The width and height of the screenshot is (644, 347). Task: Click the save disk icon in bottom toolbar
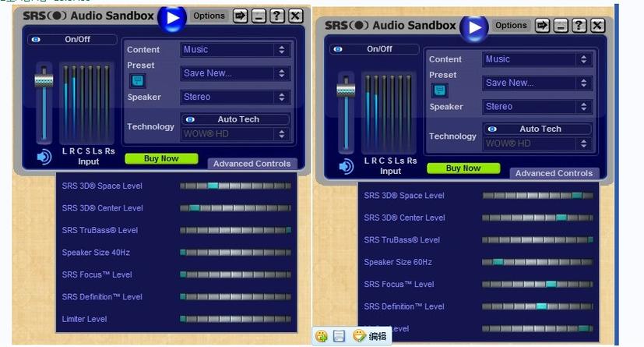coord(339,336)
